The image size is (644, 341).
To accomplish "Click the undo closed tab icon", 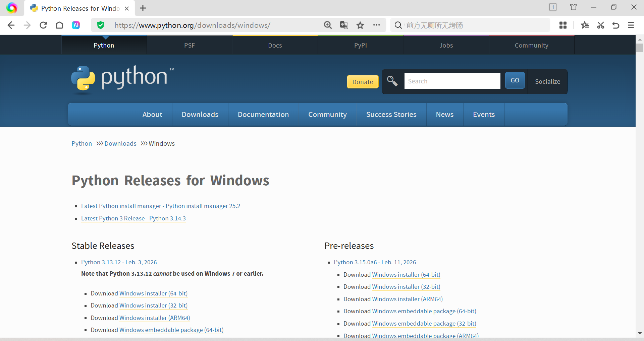I will (x=616, y=25).
